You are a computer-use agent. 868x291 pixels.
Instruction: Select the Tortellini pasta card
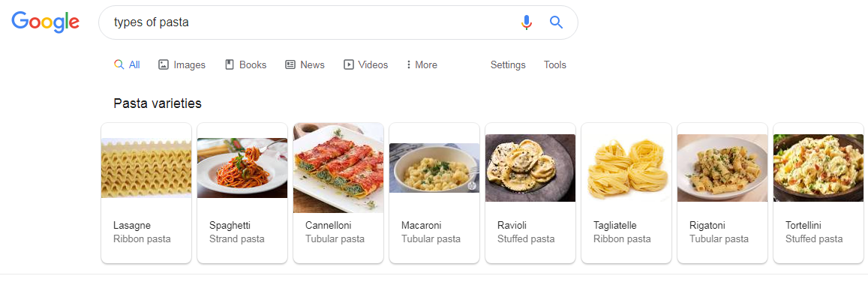(x=818, y=193)
